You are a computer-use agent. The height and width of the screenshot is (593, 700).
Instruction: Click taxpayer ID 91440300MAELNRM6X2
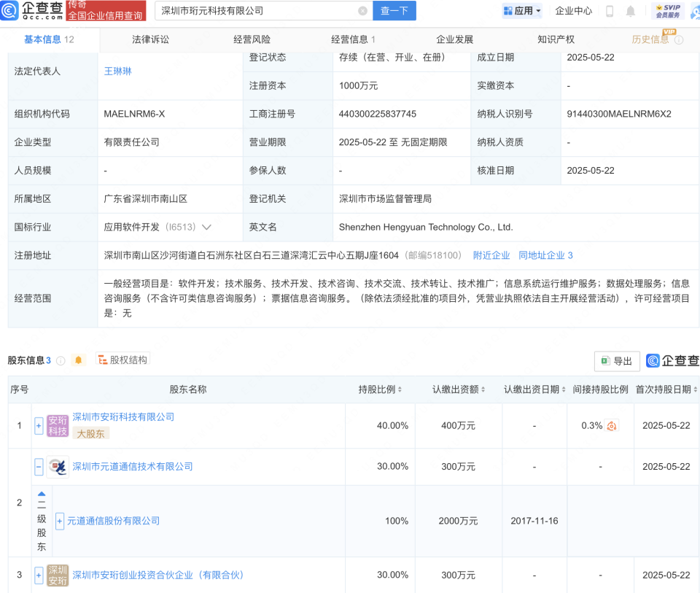point(619,114)
